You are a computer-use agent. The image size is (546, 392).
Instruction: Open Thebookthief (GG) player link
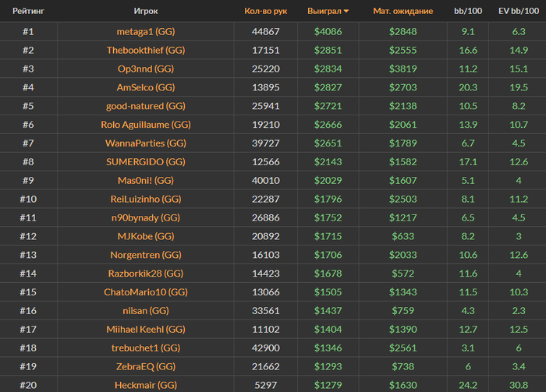tap(145, 50)
